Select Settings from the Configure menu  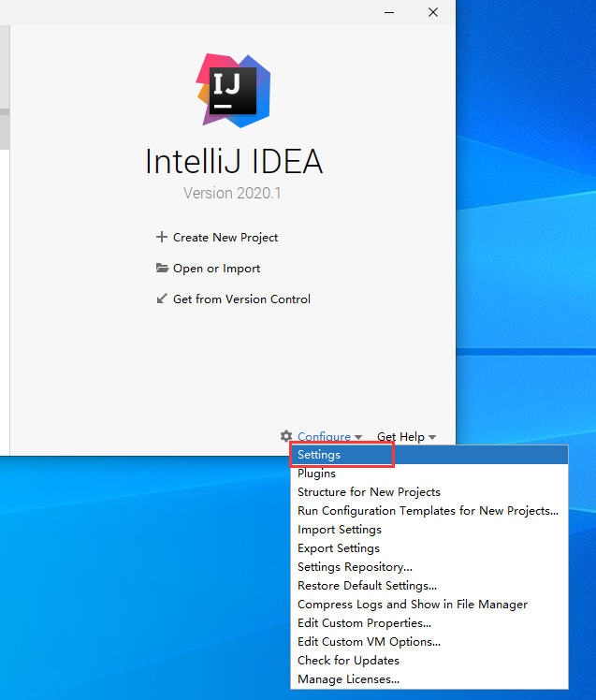click(429, 455)
